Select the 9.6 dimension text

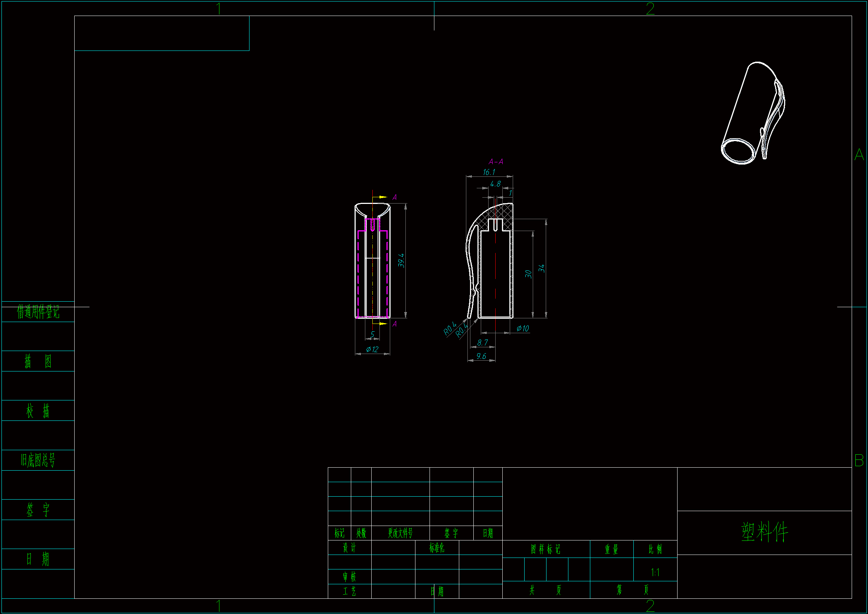481,356
